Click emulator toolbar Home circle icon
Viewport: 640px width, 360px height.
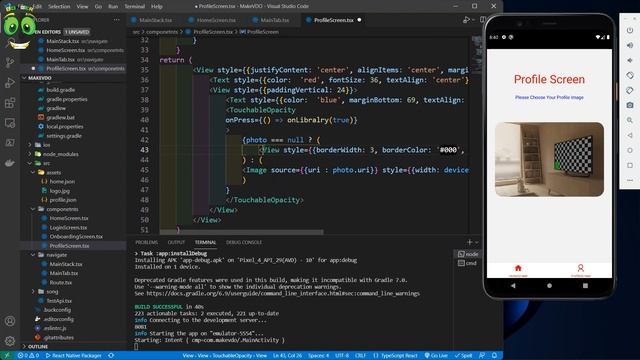630,150
